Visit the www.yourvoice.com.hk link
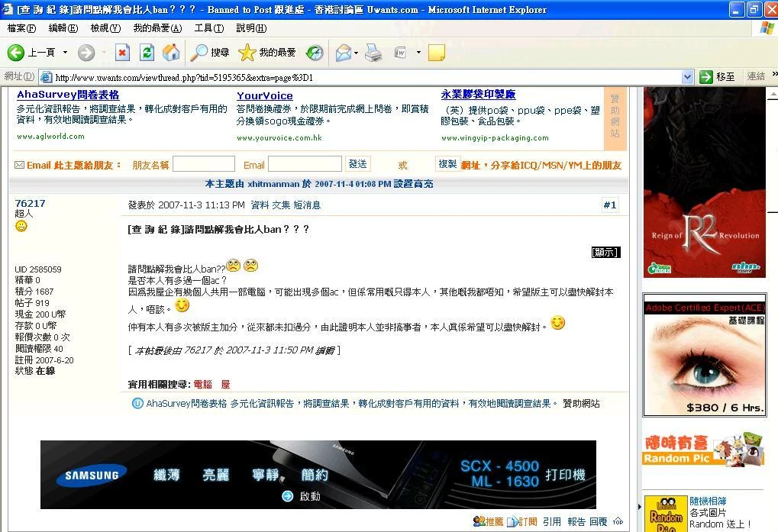This screenshot has width=778, height=532. 279,138
